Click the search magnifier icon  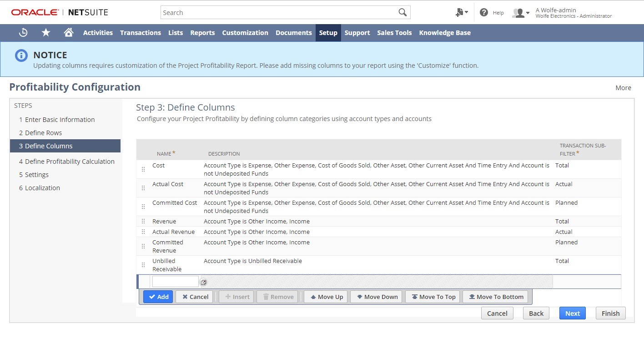point(402,13)
